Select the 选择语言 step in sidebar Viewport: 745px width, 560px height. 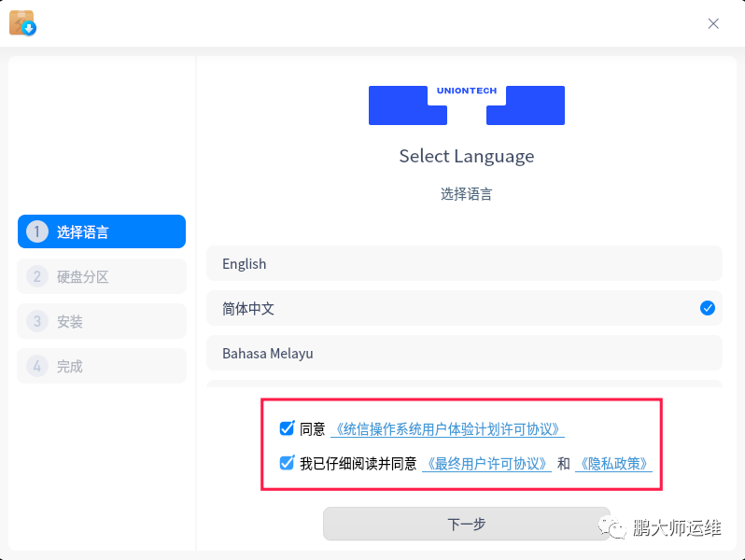click(102, 231)
